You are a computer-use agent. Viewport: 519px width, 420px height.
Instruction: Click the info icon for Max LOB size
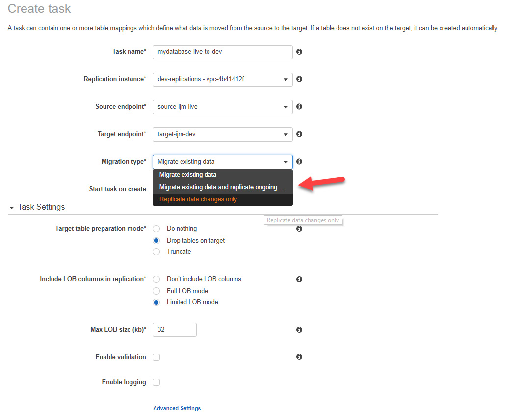click(299, 330)
